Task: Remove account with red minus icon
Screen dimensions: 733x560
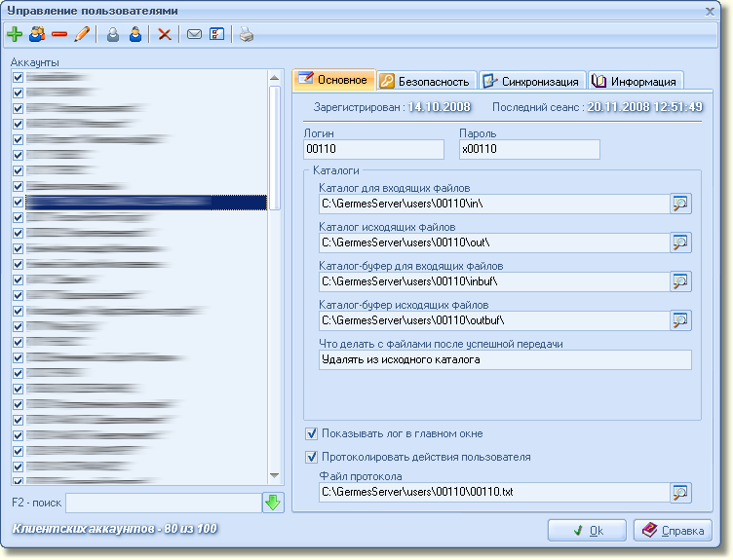Action: (x=59, y=34)
